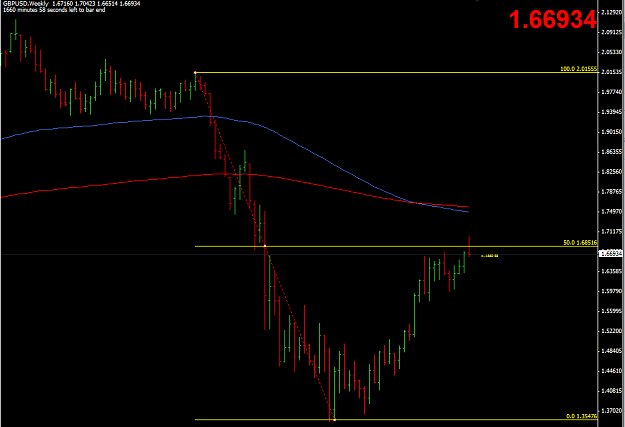The width and height of the screenshot is (625, 427).
Task: Select the yellow 50.0 Fibonacci level line
Action: point(396,246)
